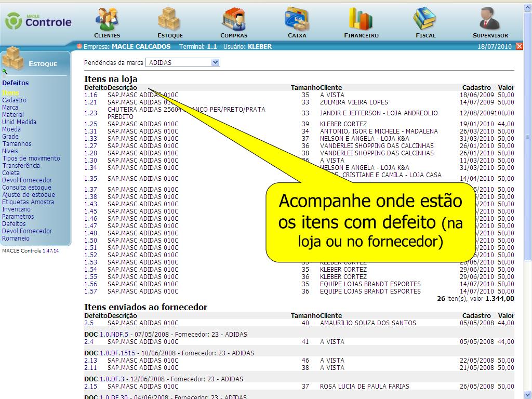The width and height of the screenshot is (532, 399).
Task: Open document 1.0.DF.3 link
Action: [112, 379]
